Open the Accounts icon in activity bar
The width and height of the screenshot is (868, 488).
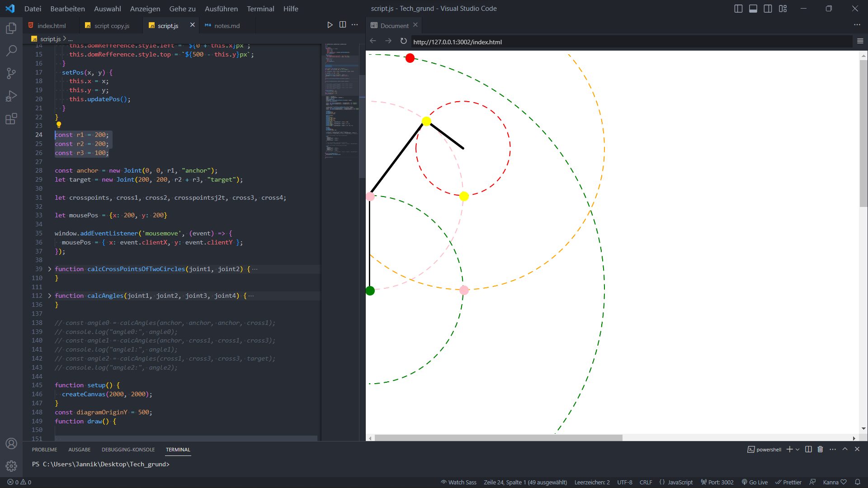(11, 444)
